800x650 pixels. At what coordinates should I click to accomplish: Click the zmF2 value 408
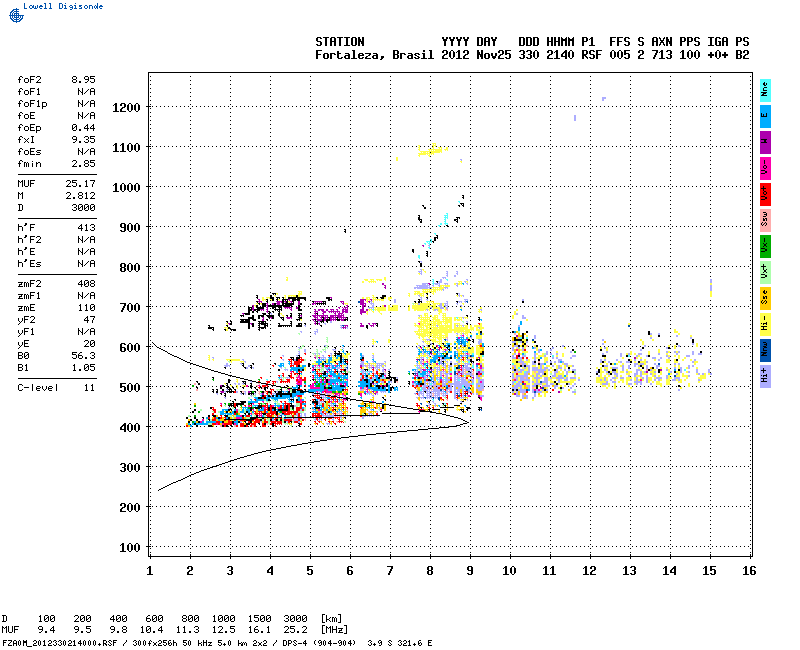click(x=86, y=284)
